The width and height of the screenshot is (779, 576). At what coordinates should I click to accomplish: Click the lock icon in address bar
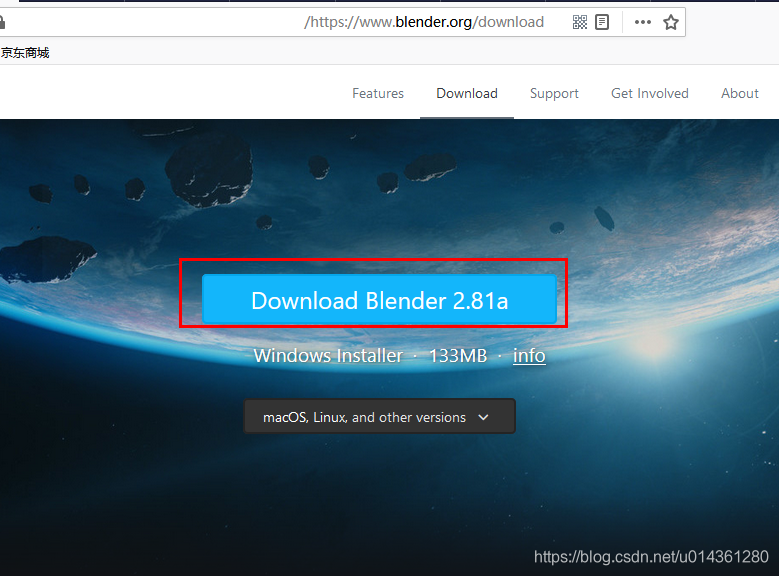(1, 22)
